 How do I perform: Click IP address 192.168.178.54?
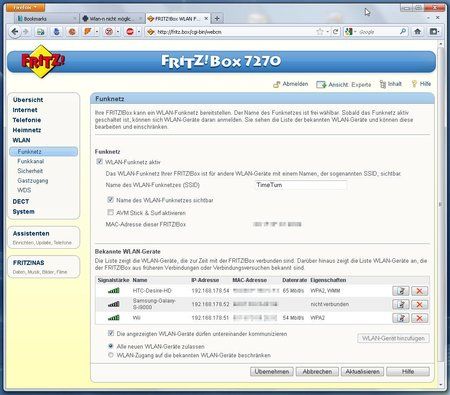[210, 291]
